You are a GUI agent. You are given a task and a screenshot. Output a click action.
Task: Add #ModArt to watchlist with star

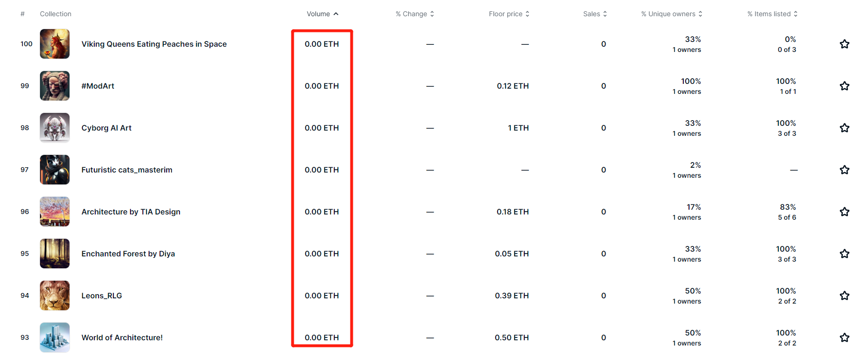(x=844, y=86)
